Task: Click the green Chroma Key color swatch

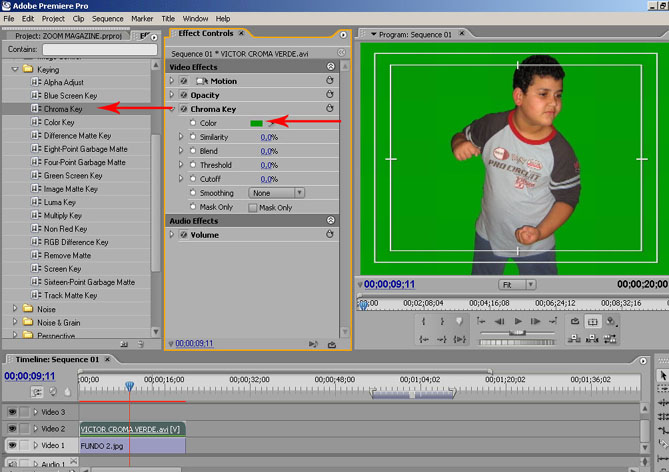Action: point(257,123)
